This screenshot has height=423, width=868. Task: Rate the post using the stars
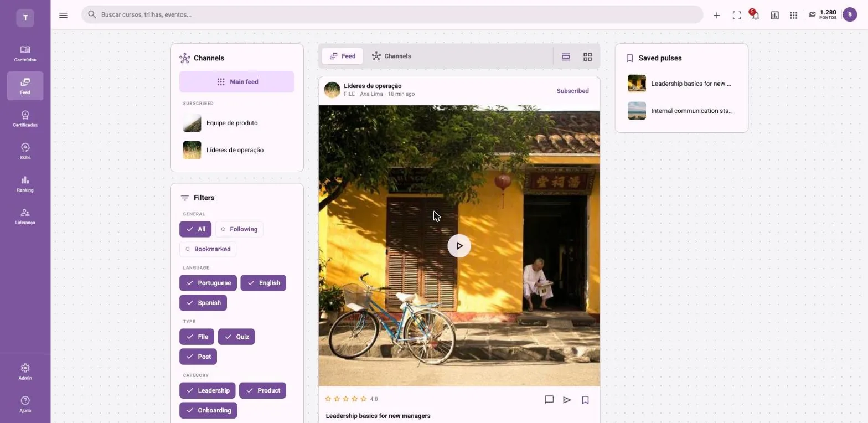tap(346, 399)
